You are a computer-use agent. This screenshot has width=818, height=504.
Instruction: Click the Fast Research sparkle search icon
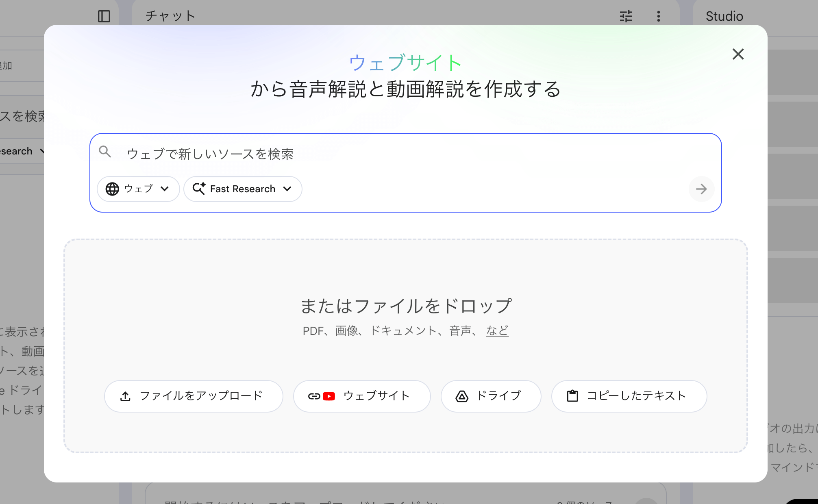point(199,189)
